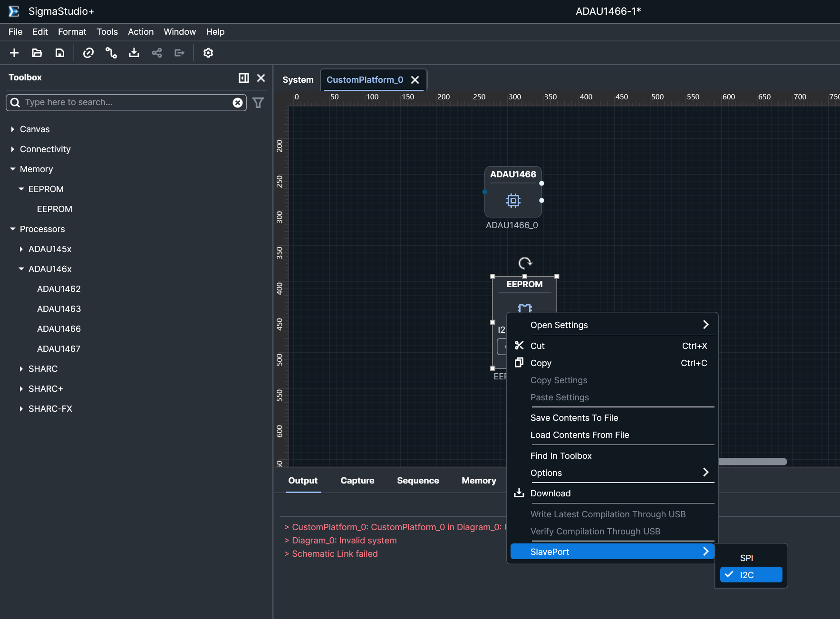Open the Window menu
Screen dimensions: 840x619
point(180,32)
